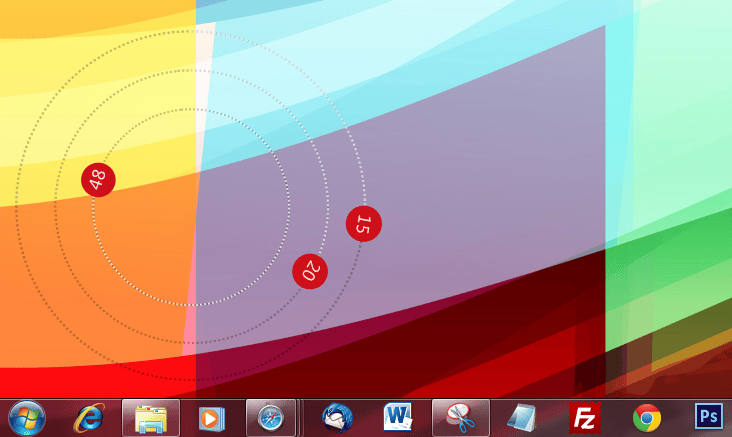
Task: Launch Internet Explorer from the taskbar
Action: point(89,418)
